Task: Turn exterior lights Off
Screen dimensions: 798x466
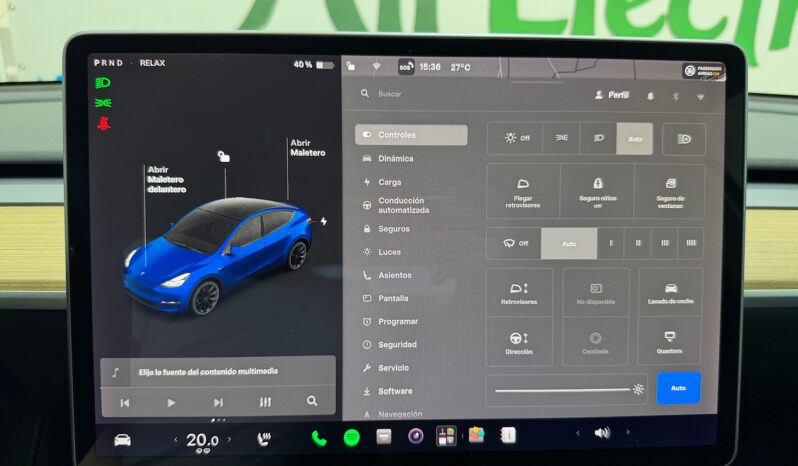Action: [x=516, y=138]
